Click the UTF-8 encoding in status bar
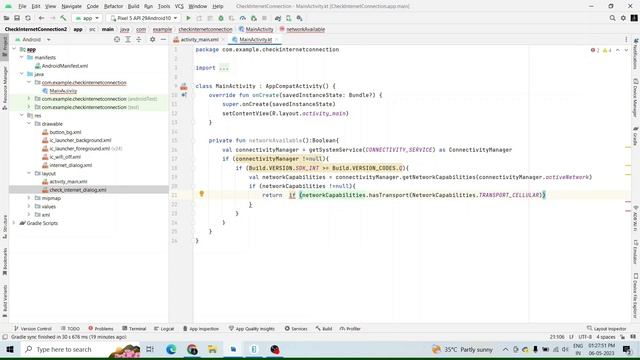The height and width of the screenshot is (360, 640). pyautogui.click(x=585, y=337)
